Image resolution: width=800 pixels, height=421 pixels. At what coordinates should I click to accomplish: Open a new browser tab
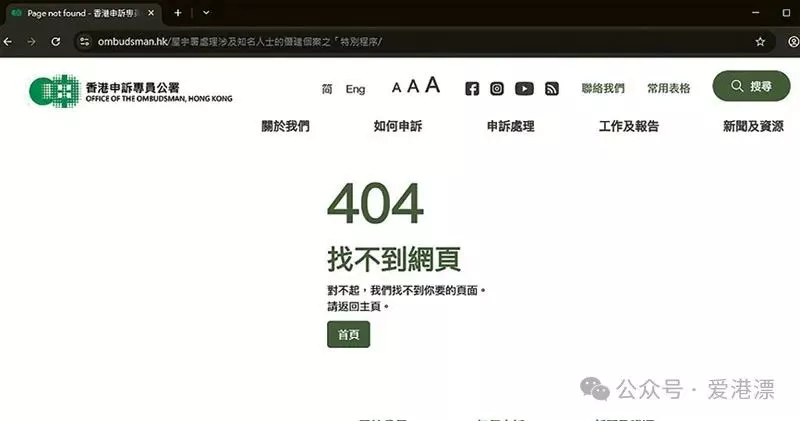coord(178,13)
